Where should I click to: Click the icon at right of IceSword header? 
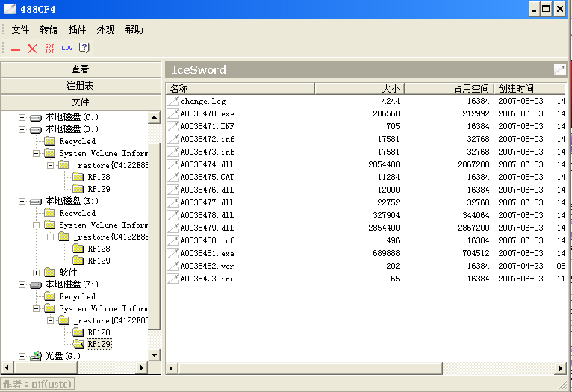click(559, 69)
